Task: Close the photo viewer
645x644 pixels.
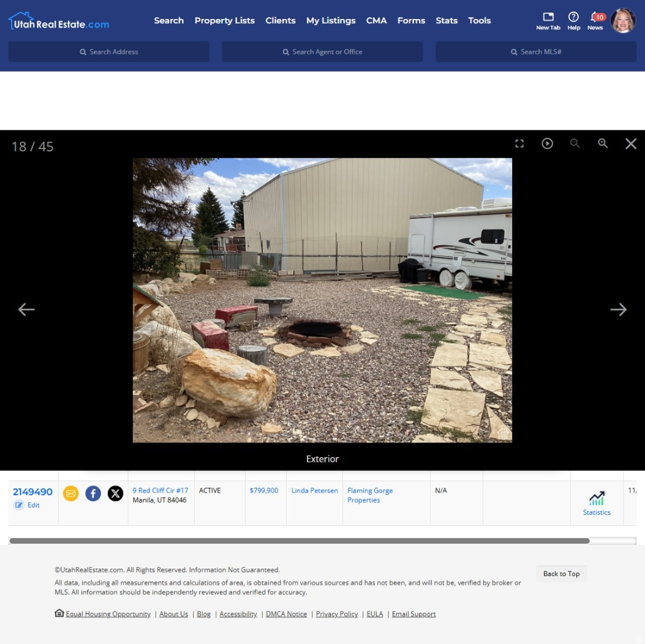Action: (630, 143)
